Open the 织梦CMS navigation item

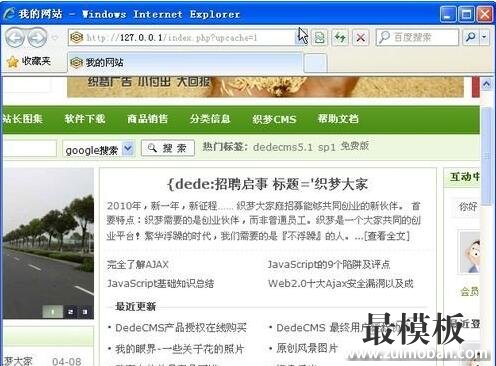pos(274,119)
